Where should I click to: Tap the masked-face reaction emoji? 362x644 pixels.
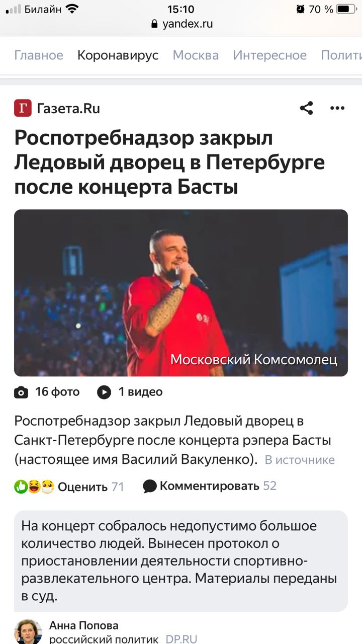48,487
